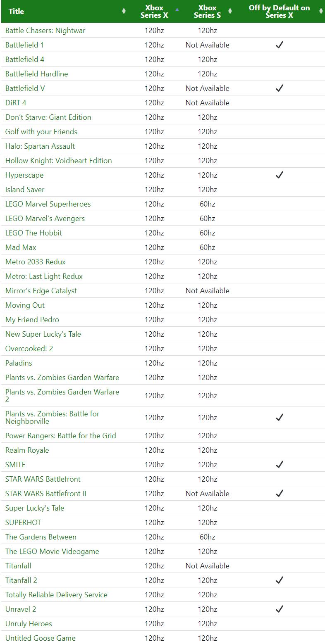Open Totally Reliable Delivery Service link
325x644 pixels.
pos(56,594)
